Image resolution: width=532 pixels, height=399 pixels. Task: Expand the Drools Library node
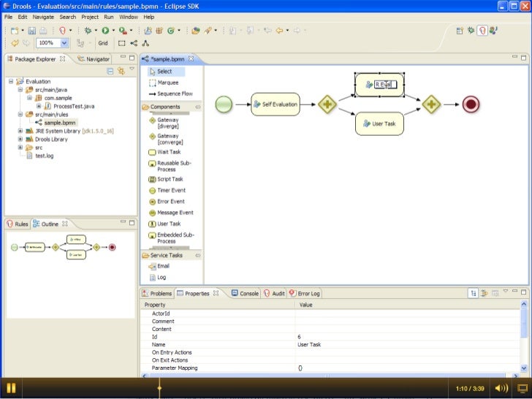coord(20,139)
